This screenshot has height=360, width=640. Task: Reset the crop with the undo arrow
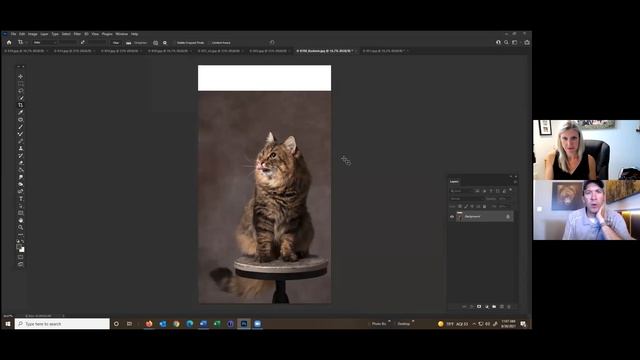click(272, 42)
